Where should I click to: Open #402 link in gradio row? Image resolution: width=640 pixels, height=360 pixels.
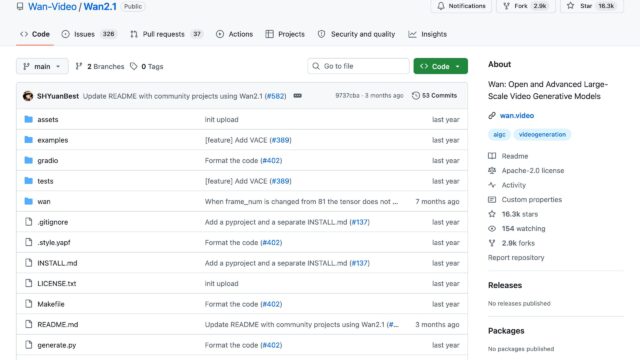271,160
